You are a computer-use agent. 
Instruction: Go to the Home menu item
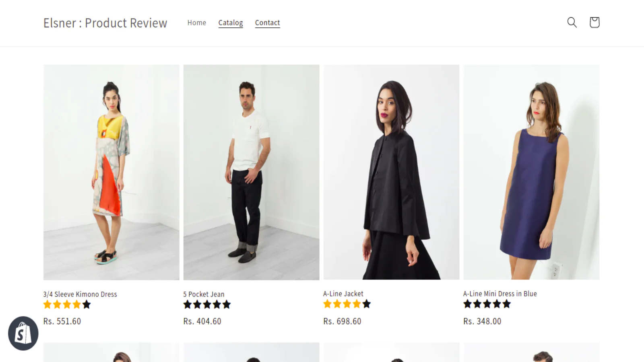[197, 23]
